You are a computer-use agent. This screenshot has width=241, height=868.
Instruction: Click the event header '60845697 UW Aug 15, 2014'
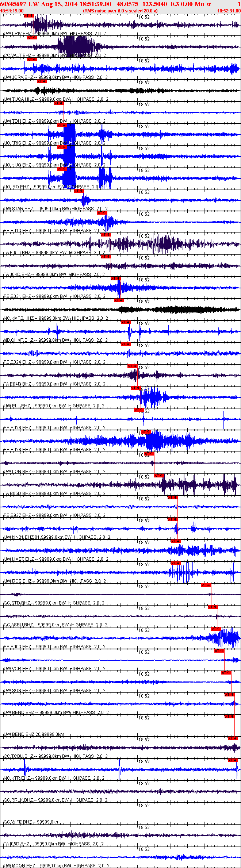39,4
